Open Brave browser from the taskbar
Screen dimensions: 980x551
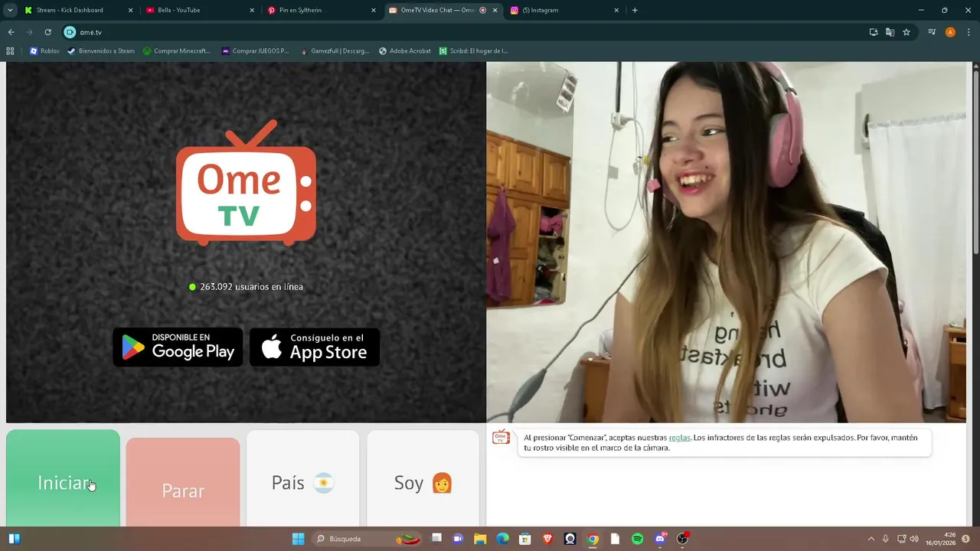(547, 539)
